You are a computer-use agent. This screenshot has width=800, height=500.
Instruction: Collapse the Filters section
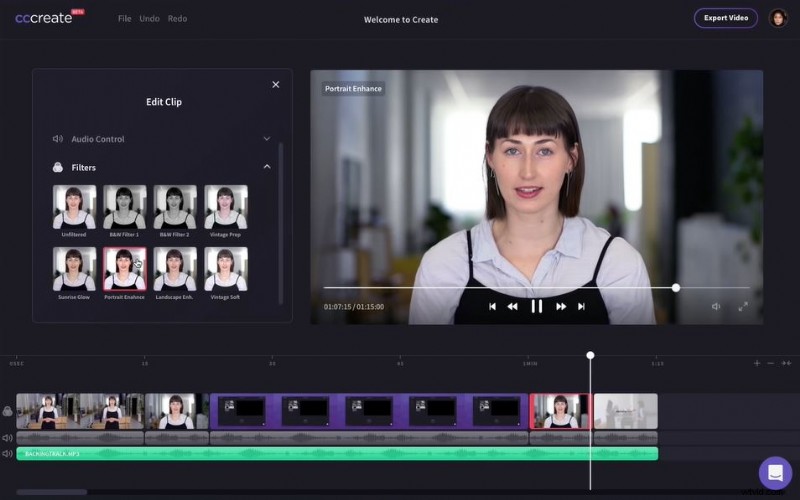click(267, 167)
